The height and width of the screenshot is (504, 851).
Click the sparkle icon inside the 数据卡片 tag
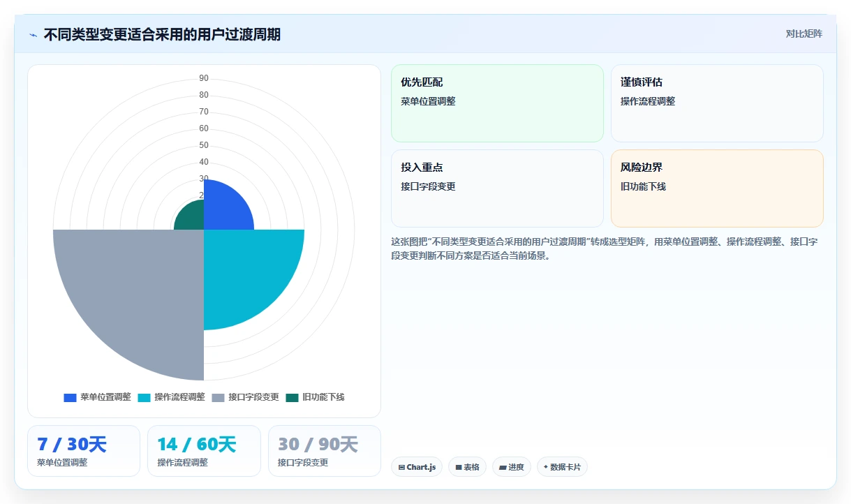[545, 467]
